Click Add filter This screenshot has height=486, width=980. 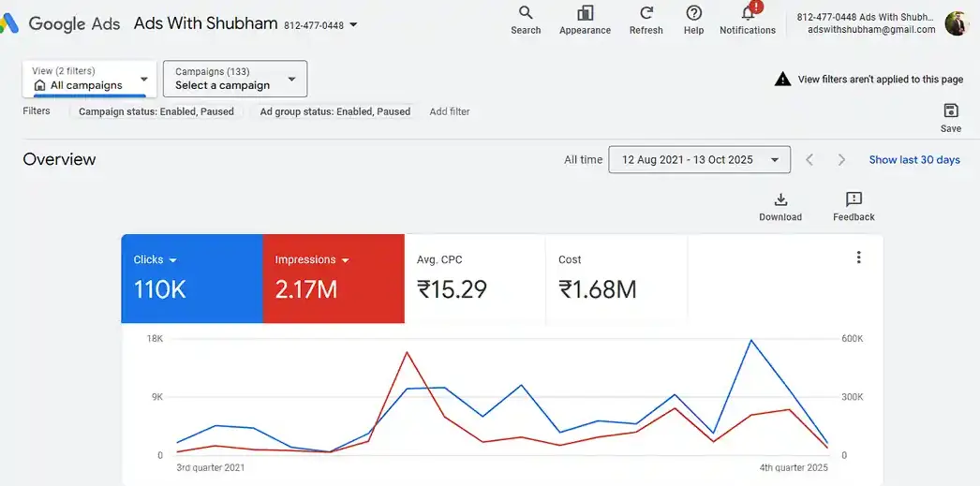450,111
